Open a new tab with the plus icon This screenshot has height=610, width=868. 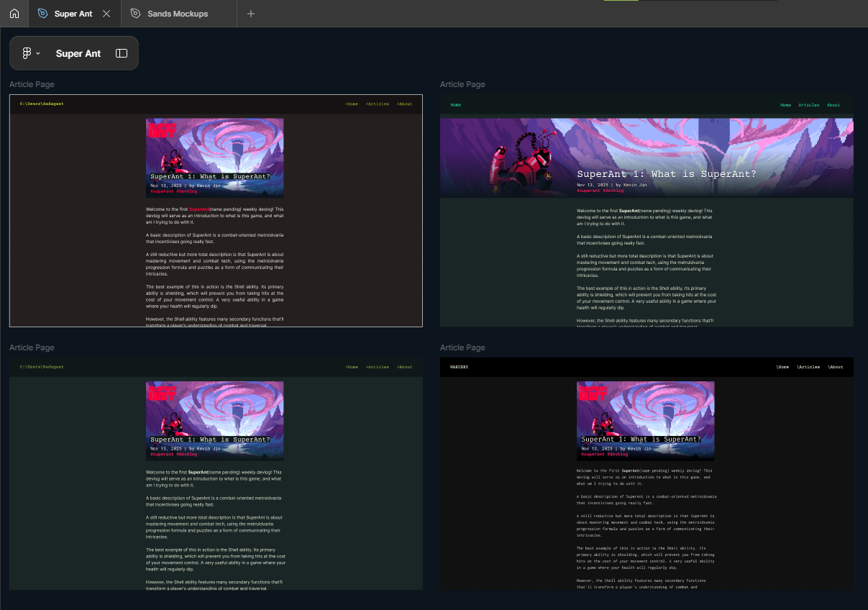click(251, 14)
